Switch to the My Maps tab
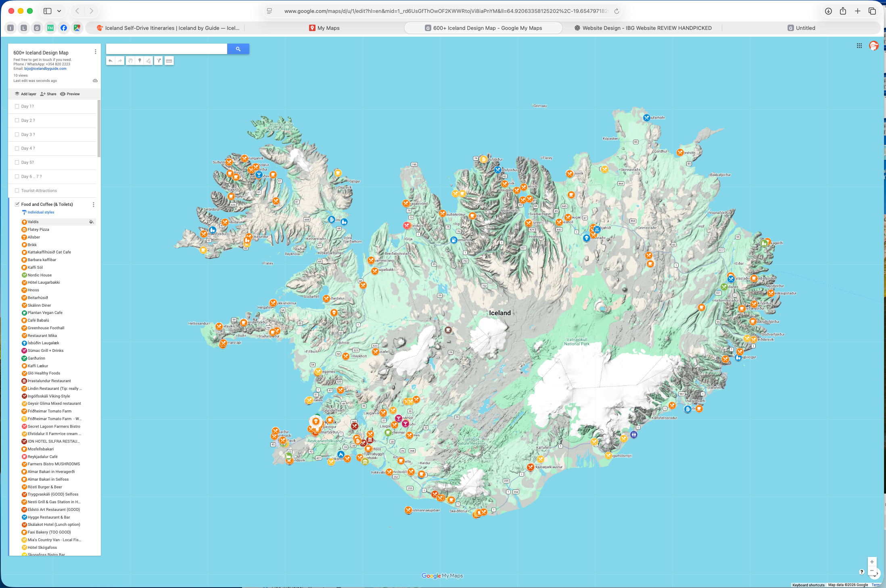886x588 pixels. 324,28
